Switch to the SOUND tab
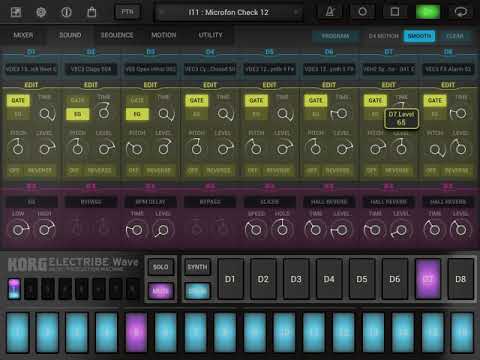Viewport: 480px width, 360px height. (70, 35)
